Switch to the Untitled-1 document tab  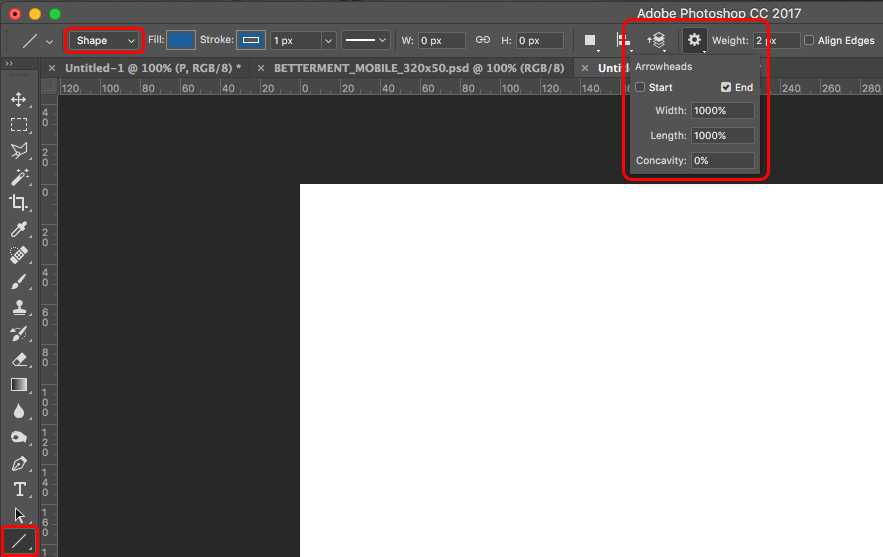point(152,68)
